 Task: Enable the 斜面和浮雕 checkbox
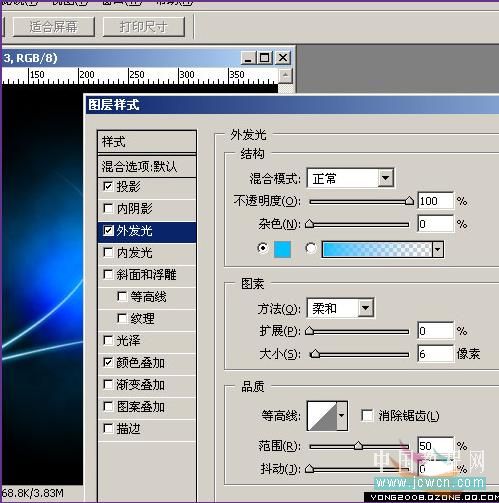(108, 274)
